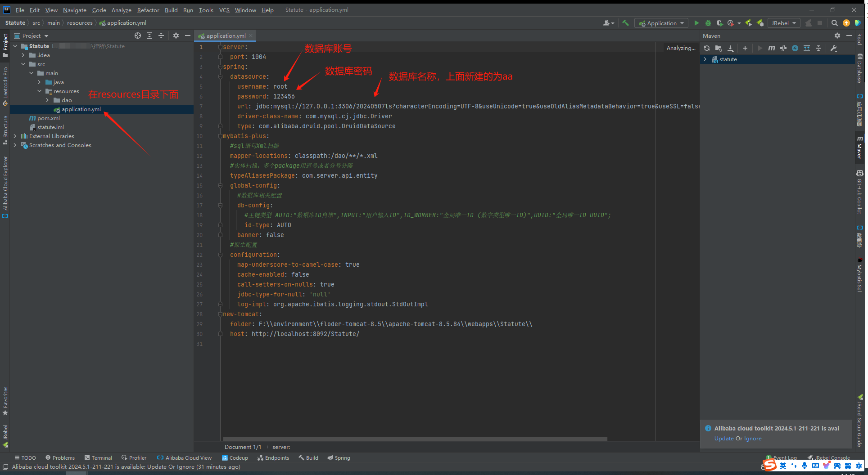
Task: Click the Update link in toolkit notification
Action: [723, 439]
